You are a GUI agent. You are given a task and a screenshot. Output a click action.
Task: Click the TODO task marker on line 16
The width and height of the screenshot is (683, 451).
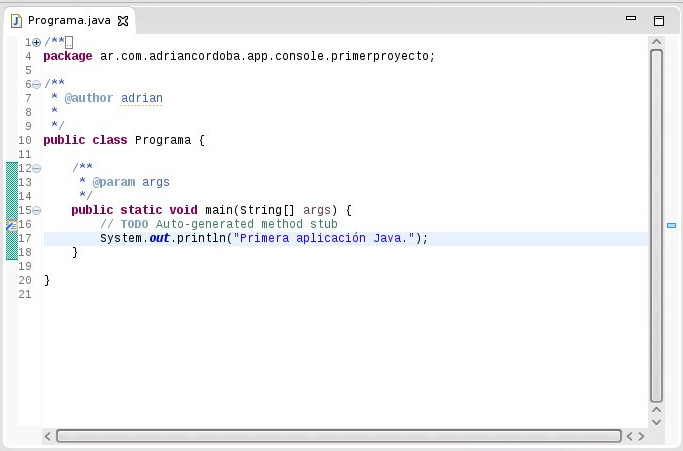tap(12, 224)
